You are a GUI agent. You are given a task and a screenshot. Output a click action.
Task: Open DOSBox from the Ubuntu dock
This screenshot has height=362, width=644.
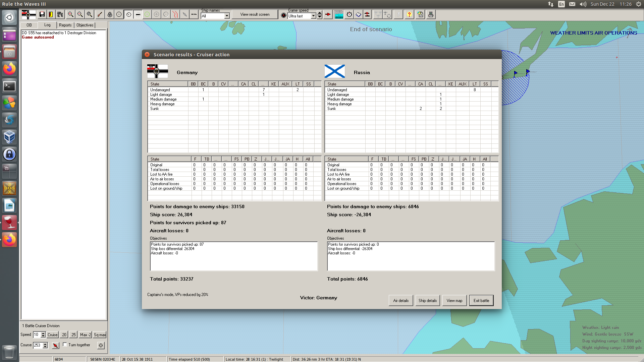(x=9, y=188)
